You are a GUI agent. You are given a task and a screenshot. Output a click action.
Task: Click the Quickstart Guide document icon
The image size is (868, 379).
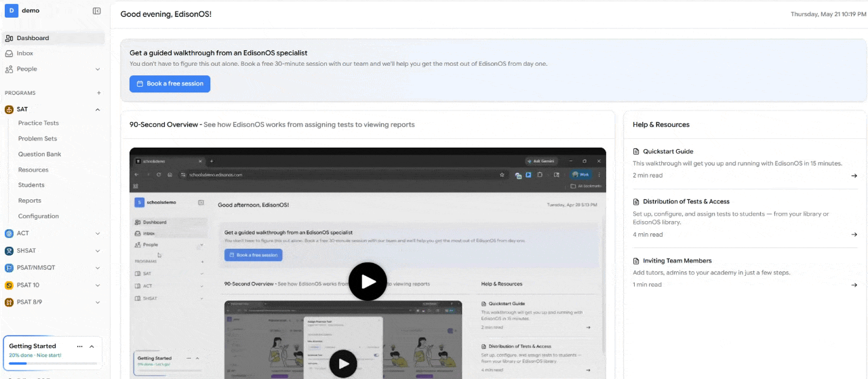[x=636, y=152]
